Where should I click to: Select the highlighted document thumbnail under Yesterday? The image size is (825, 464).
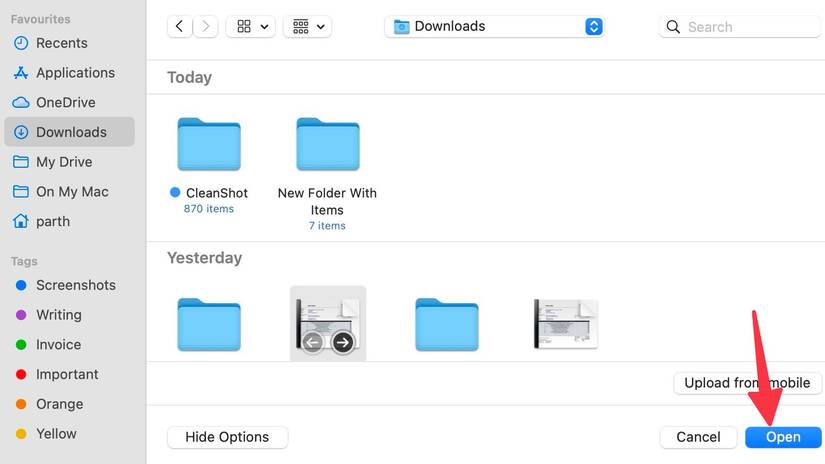pyautogui.click(x=328, y=324)
